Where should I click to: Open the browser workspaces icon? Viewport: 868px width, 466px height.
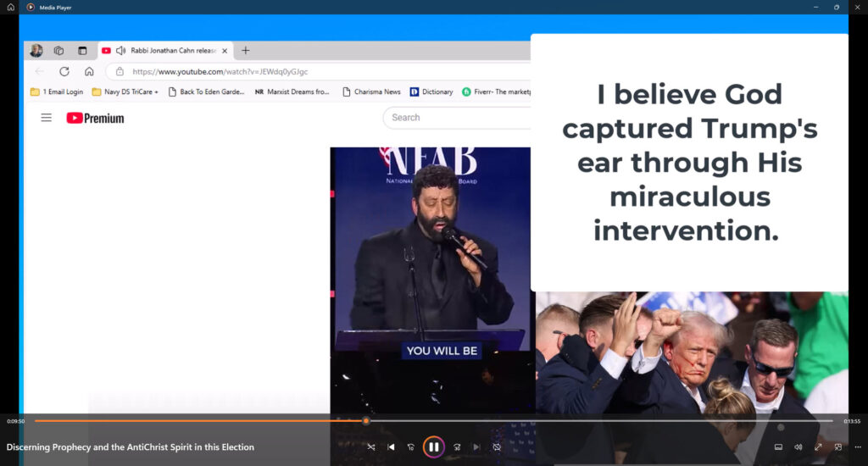(x=58, y=50)
